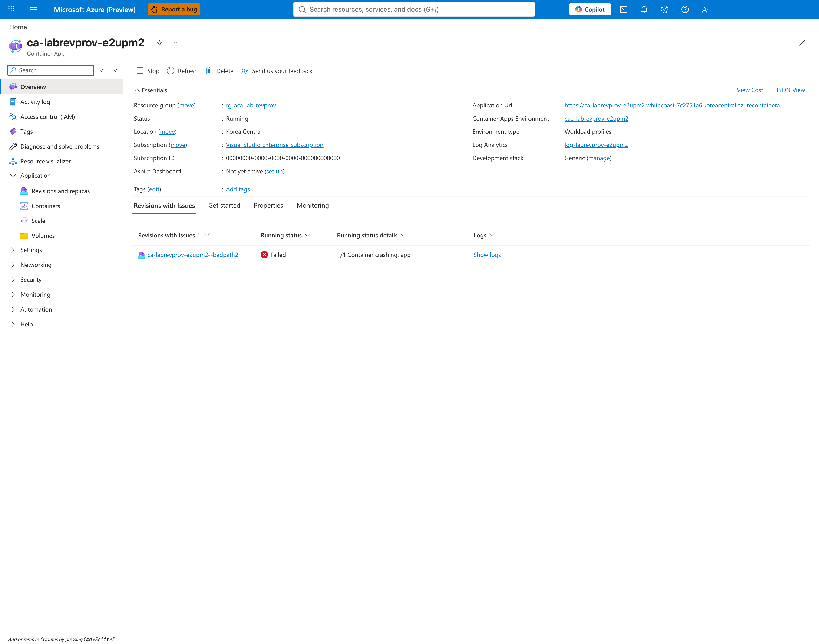Click the Report a bug button
The width and height of the screenshot is (819, 644).
coord(174,9)
